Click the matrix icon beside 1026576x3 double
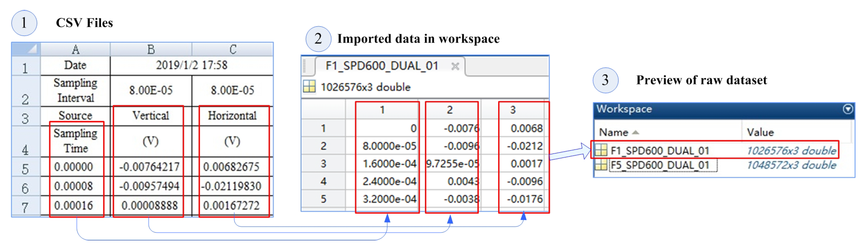 (309, 87)
